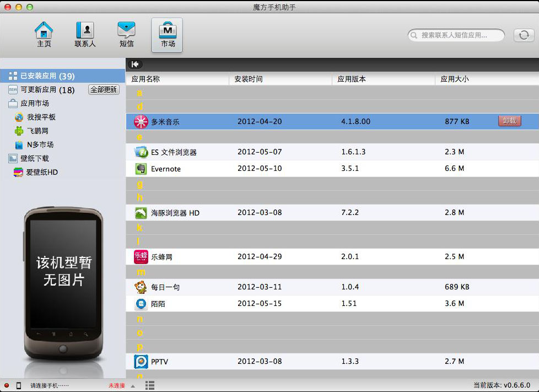Sort by the 安装时间 column header

point(249,79)
